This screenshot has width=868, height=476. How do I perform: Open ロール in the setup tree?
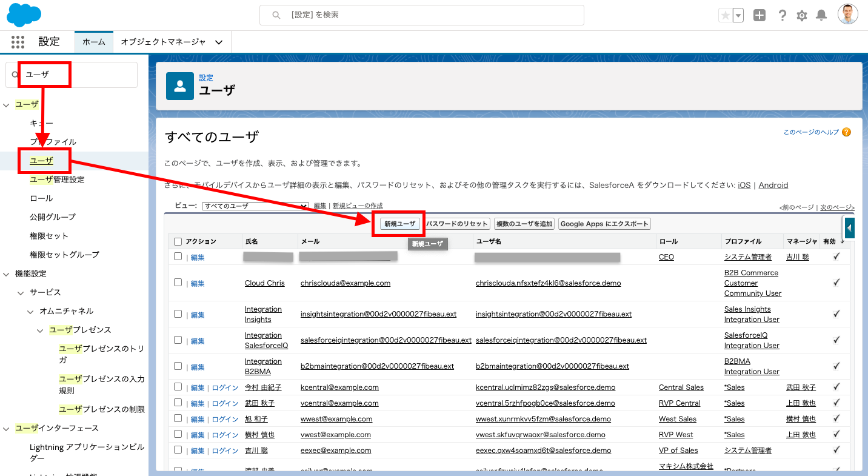pyautogui.click(x=41, y=198)
